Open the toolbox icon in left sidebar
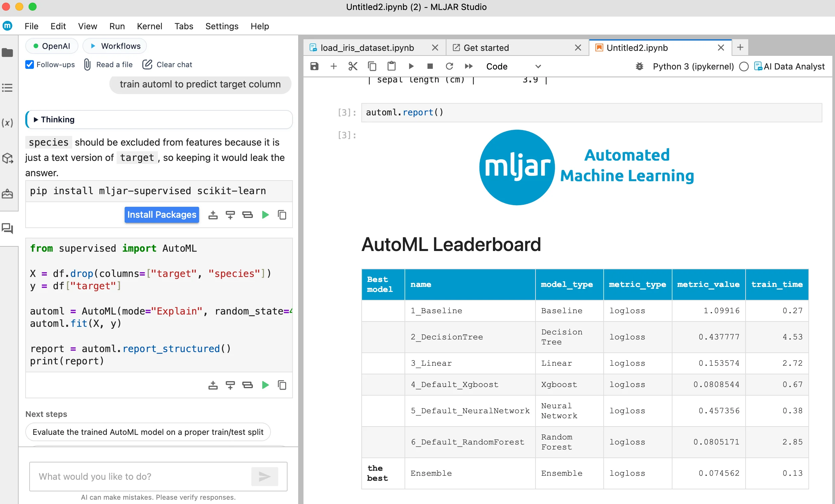Screen dimensions: 835x504 [7, 194]
